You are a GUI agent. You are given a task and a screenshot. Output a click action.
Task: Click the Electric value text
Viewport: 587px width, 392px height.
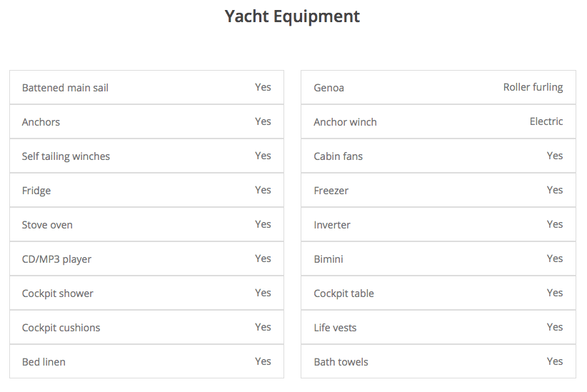[x=546, y=121]
